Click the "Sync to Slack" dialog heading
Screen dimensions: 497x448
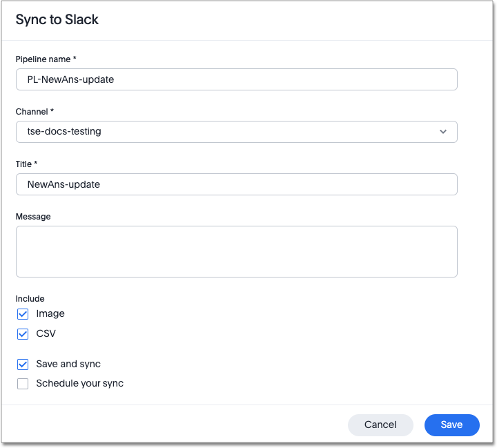tap(57, 20)
